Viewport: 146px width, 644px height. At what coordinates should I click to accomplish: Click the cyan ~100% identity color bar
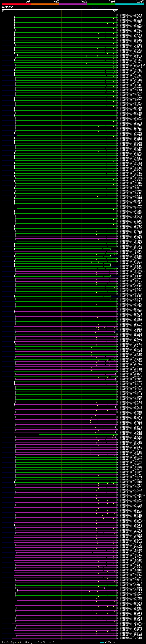click(x=130, y=4)
